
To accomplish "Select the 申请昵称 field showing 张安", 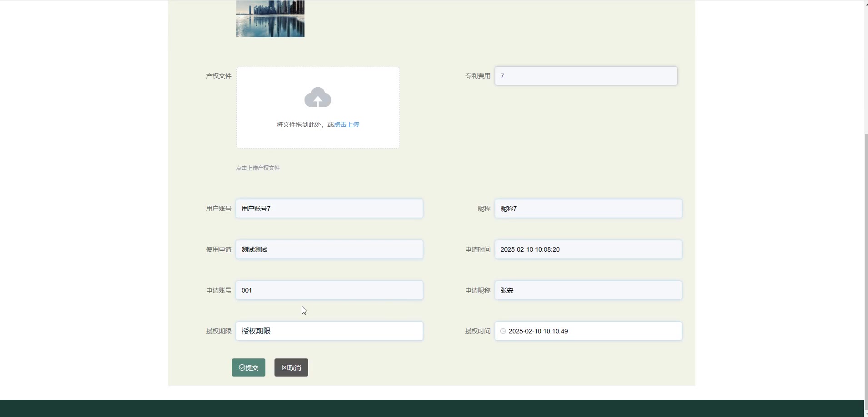I will [588, 290].
